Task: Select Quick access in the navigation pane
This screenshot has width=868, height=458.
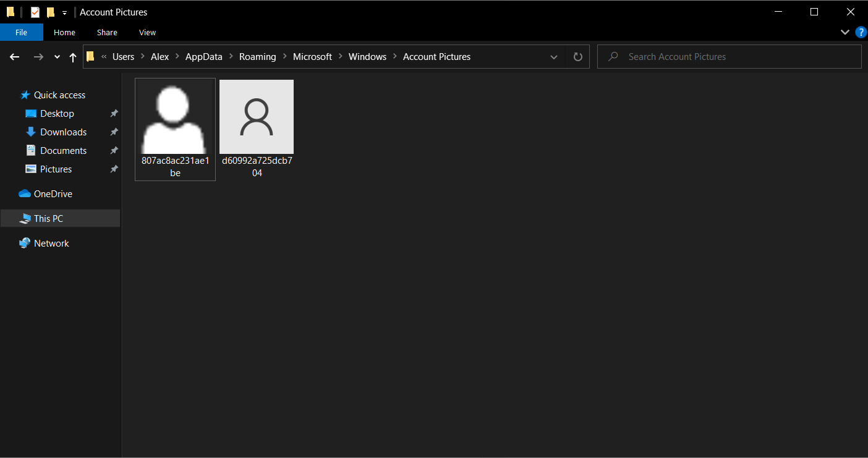Action: click(60, 95)
